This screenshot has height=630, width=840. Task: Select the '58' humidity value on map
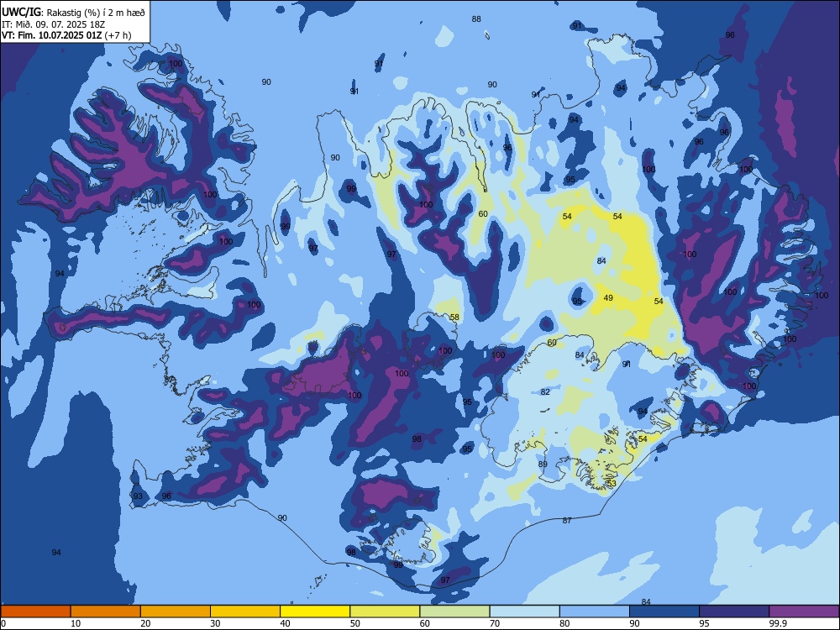coord(454,318)
